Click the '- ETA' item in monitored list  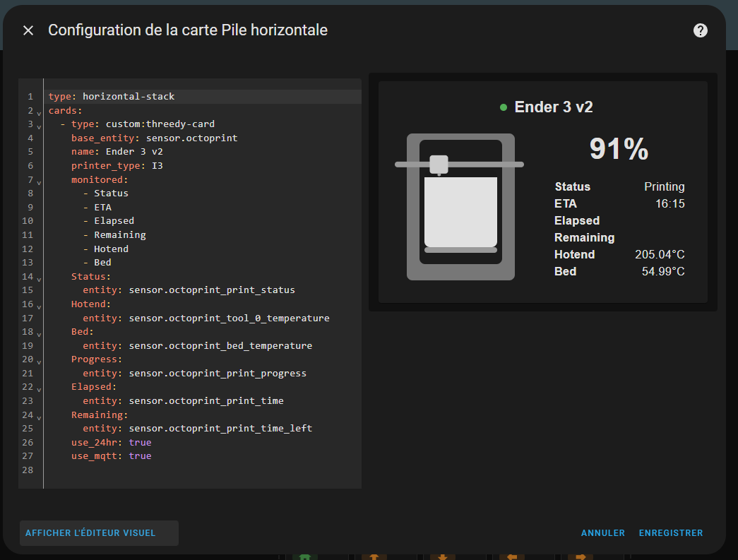tap(97, 207)
